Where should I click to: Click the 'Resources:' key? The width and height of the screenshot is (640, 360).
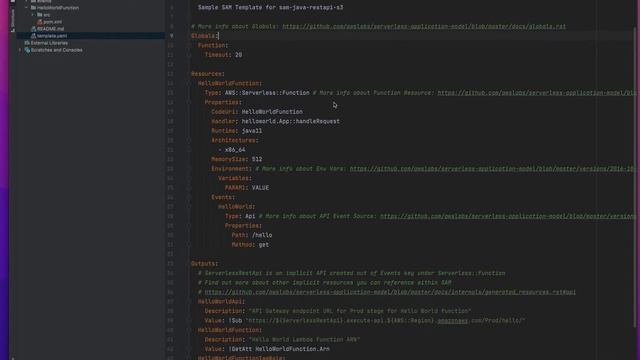[208, 74]
